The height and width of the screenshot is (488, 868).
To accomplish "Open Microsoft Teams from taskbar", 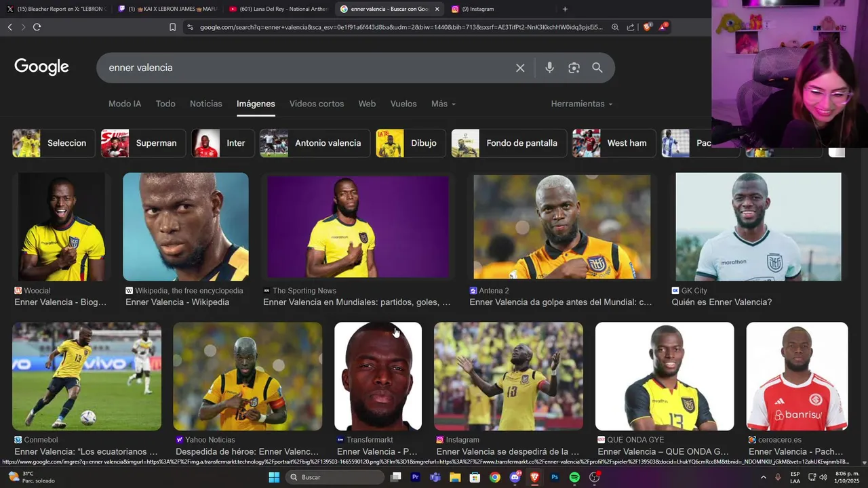I will click(435, 477).
